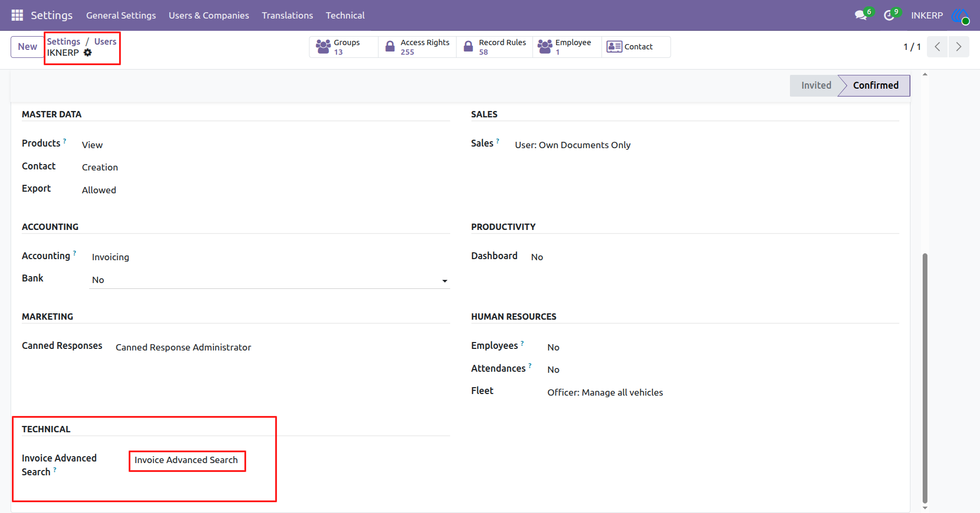The height and width of the screenshot is (513, 980).
Task: Open Groups stat button
Action: [343, 47]
